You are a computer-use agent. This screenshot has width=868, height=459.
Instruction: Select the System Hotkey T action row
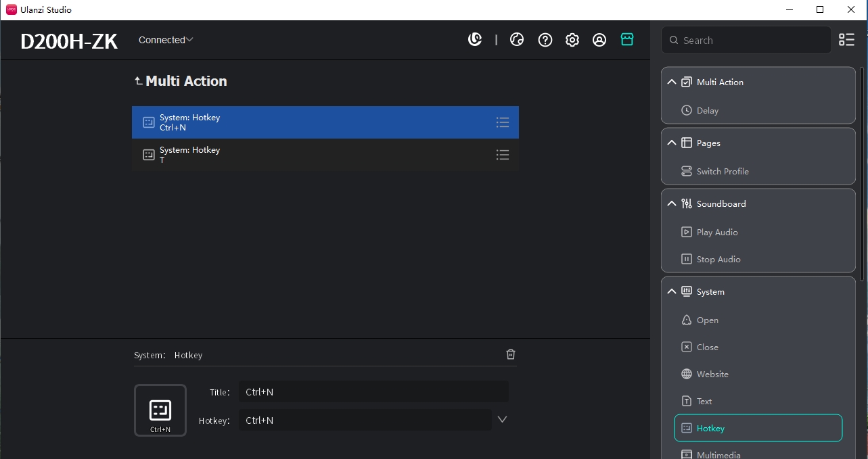325,155
